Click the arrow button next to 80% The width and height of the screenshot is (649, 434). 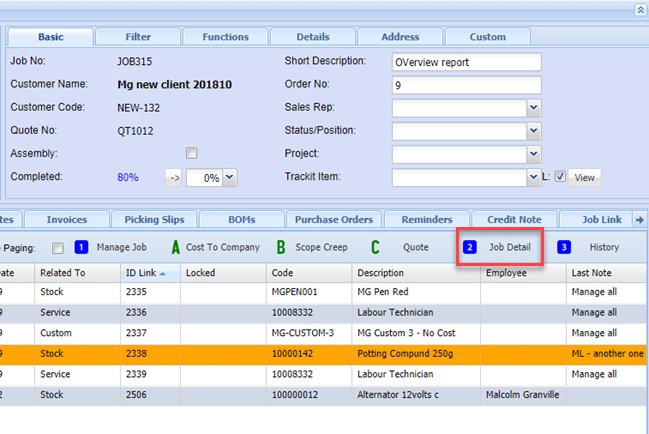pyautogui.click(x=172, y=178)
